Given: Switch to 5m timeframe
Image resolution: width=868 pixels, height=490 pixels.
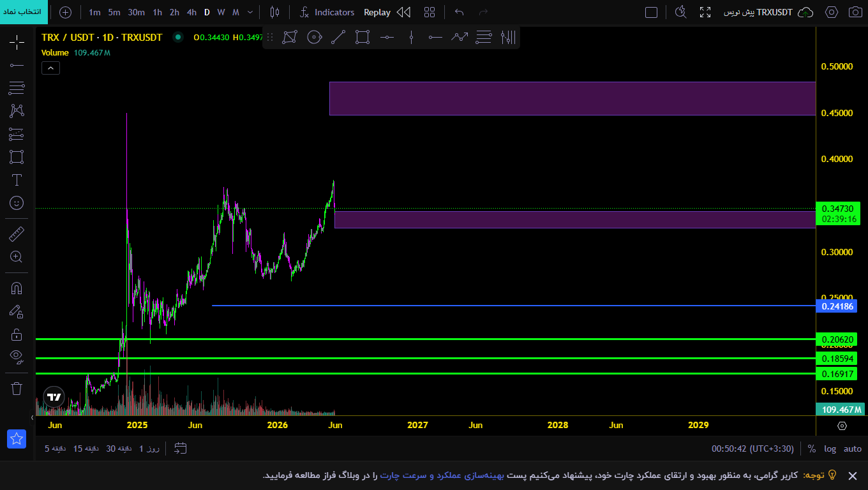Looking at the screenshot, I should (x=114, y=12).
